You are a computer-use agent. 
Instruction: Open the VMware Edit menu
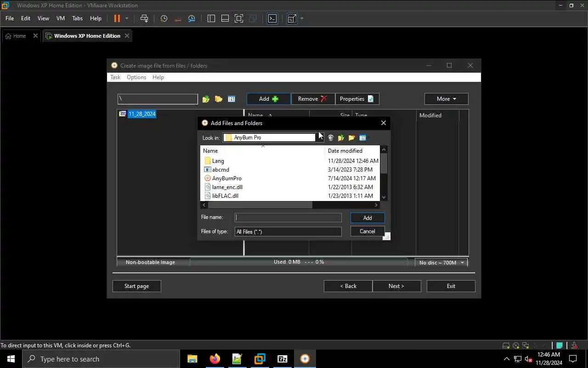tap(26, 18)
